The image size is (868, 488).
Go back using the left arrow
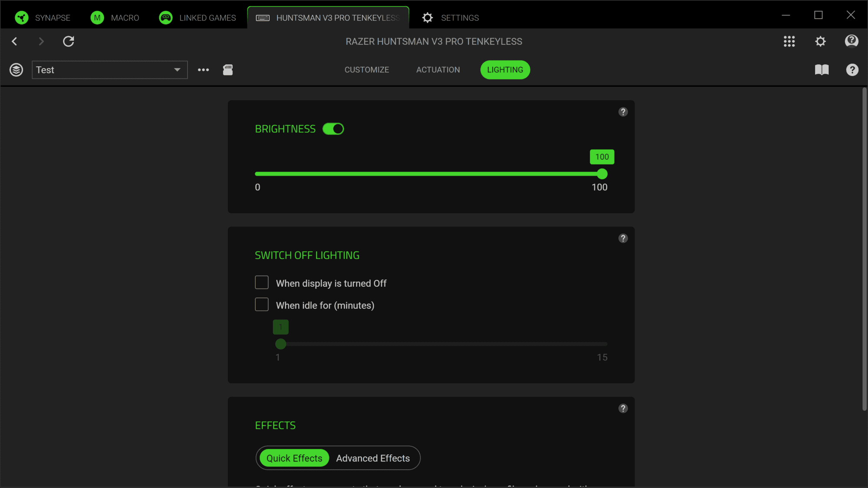14,41
